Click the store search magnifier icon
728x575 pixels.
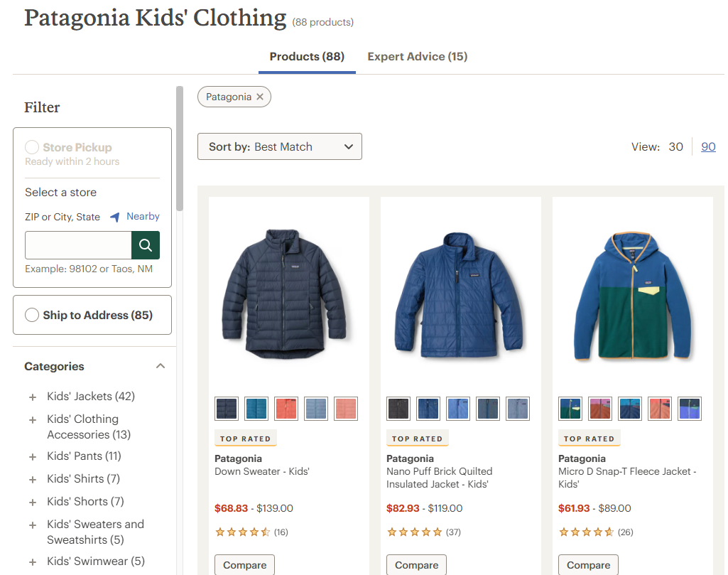(146, 245)
